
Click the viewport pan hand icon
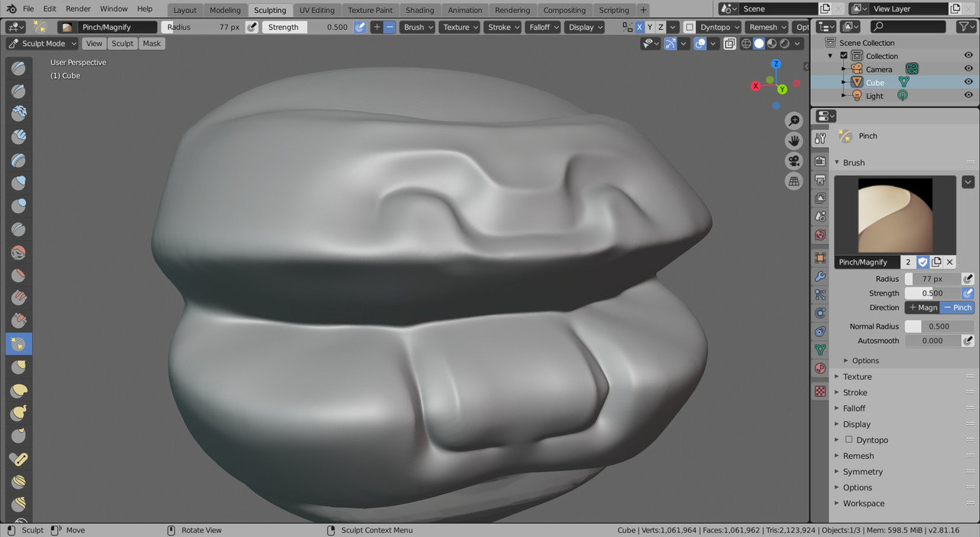pyautogui.click(x=794, y=141)
